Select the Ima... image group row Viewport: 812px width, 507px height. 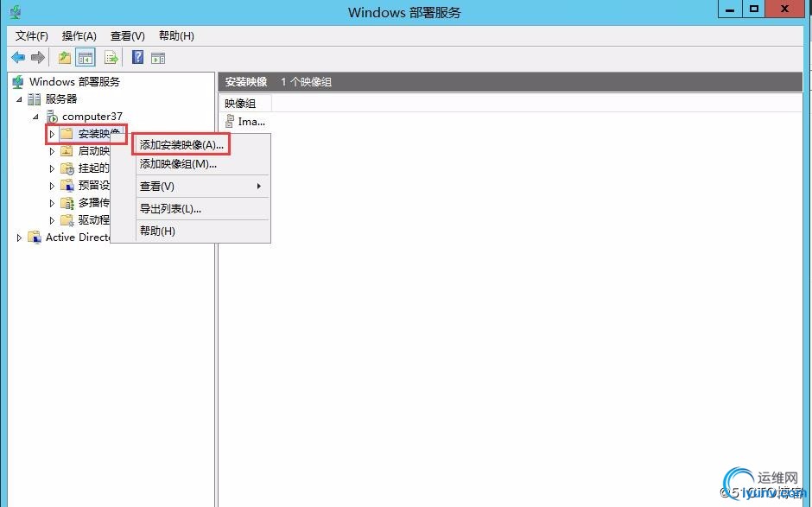coord(245,122)
